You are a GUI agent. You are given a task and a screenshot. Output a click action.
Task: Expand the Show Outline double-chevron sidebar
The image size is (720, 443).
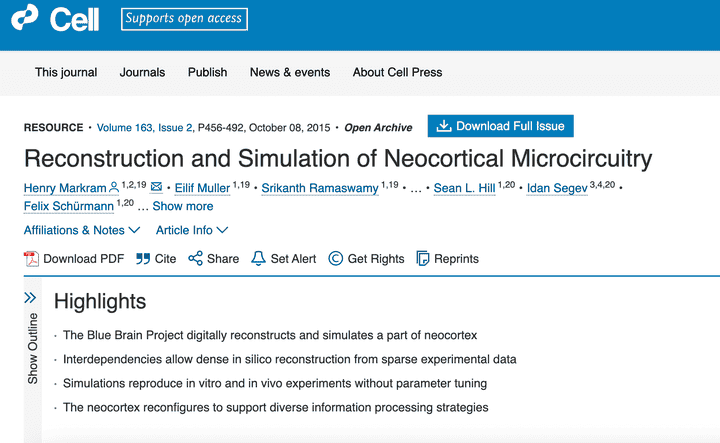[30, 298]
